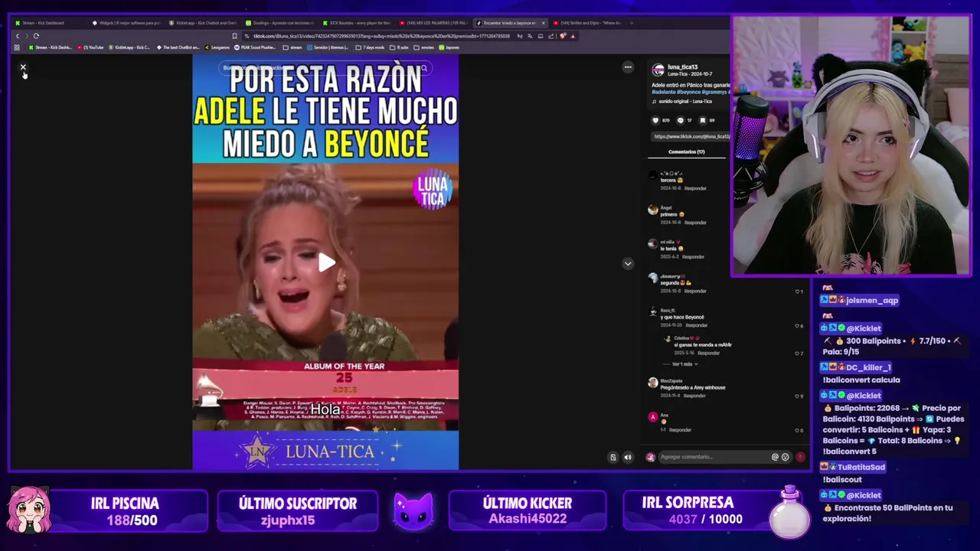980x551 pixels.
Task: Open the Lessgames bookmark
Action: tap(217, 47)
